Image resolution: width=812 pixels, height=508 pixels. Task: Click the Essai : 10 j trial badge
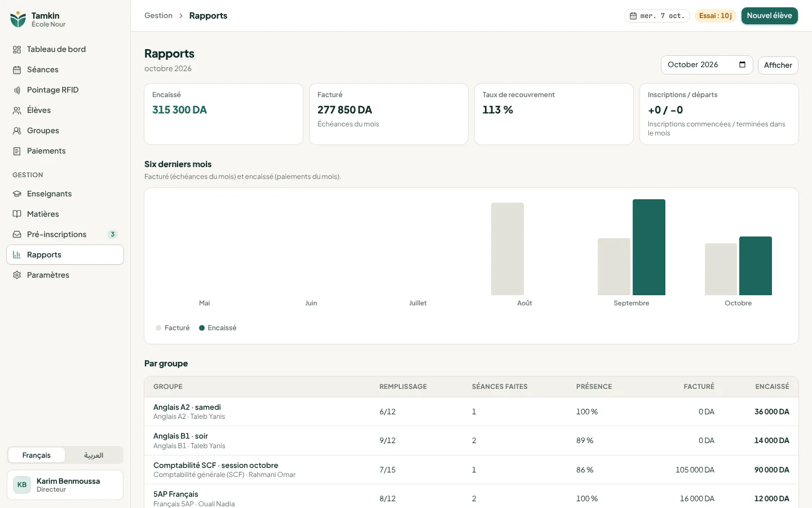pyautogui.click(x=716, y=16)
